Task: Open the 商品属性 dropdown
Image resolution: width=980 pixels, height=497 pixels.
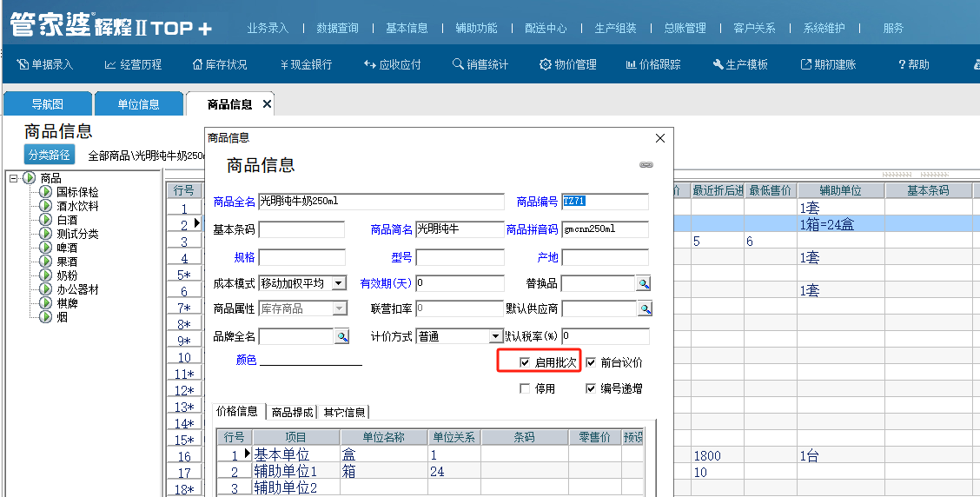Action: click(339, 308)
